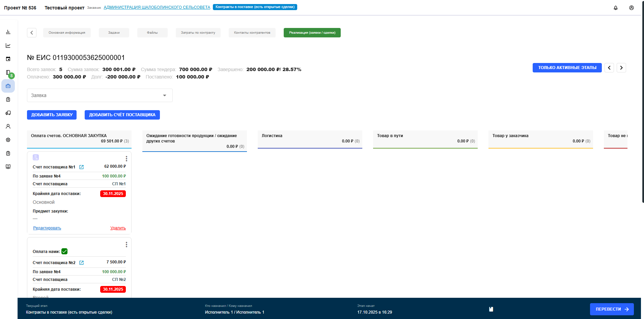Click Долг value -200 000.00 ₽
Image resolution: width=644 pixels, height=319 pixels.
(x=123, y=77)
